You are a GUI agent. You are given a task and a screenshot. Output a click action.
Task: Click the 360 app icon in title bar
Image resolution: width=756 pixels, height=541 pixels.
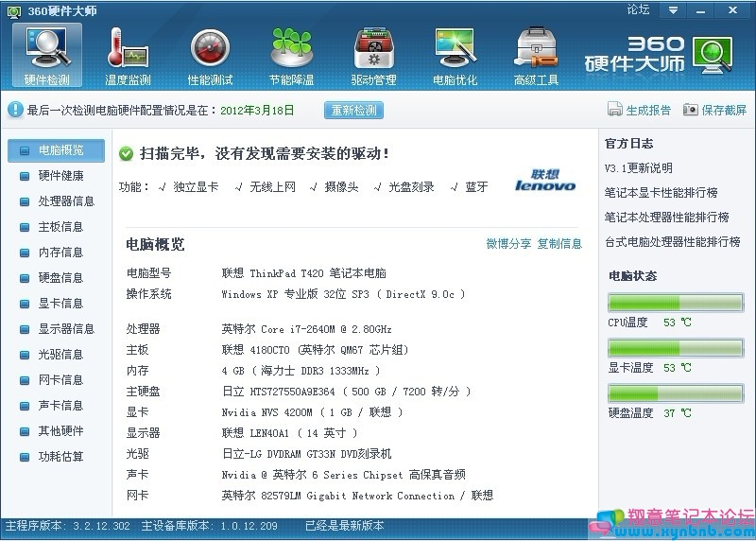[x=14, y=11]
